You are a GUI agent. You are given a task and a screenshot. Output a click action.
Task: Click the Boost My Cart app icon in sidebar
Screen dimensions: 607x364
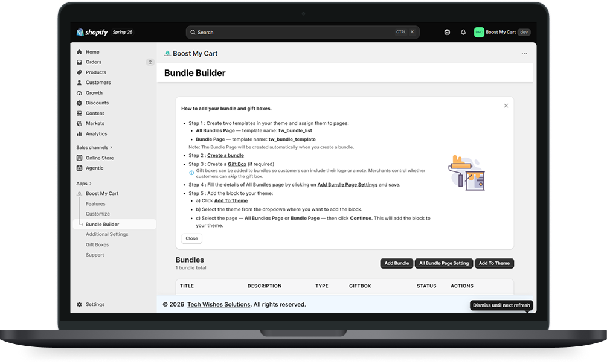[x=79, y=193]
